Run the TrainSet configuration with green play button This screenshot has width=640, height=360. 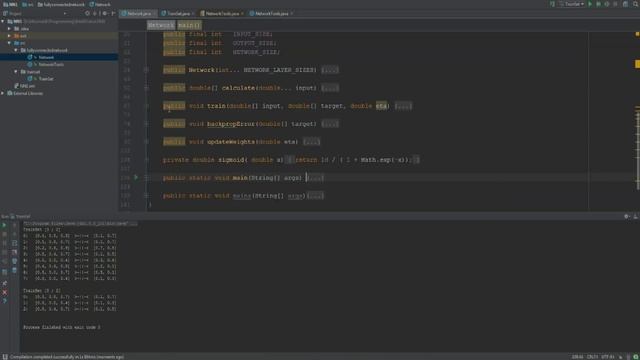[590, 4]
